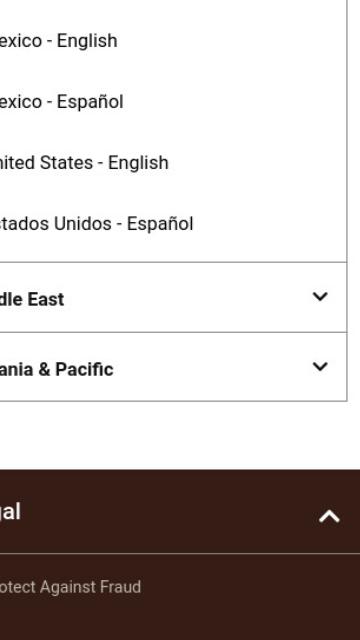Click the Middle East heading text

click(x=32, y=300)
